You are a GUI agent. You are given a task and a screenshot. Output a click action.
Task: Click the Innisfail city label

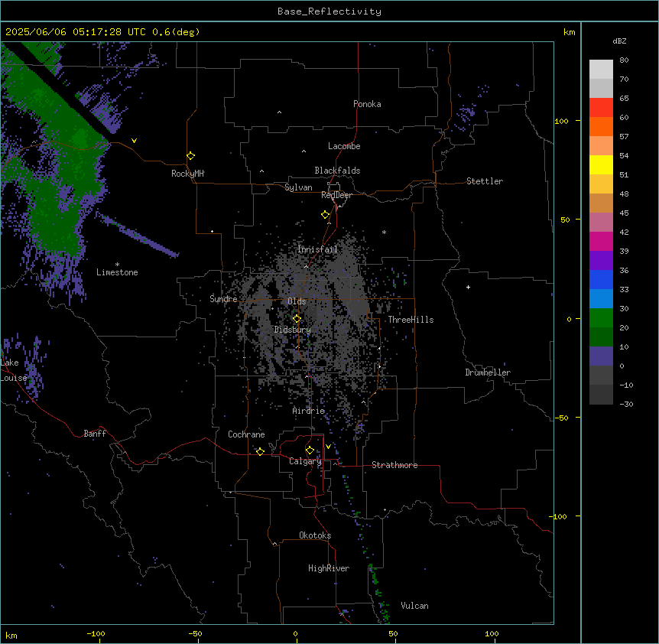[318, 249]
